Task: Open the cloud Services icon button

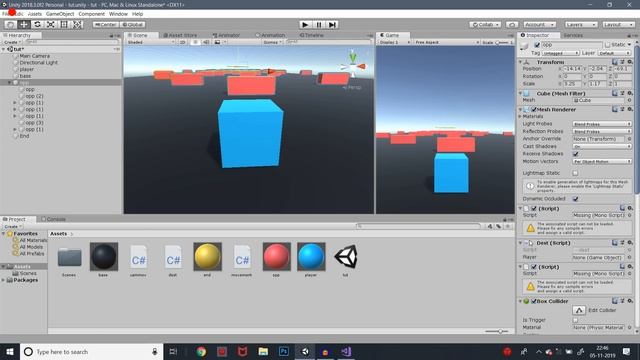Action: (x=512, y=24)
